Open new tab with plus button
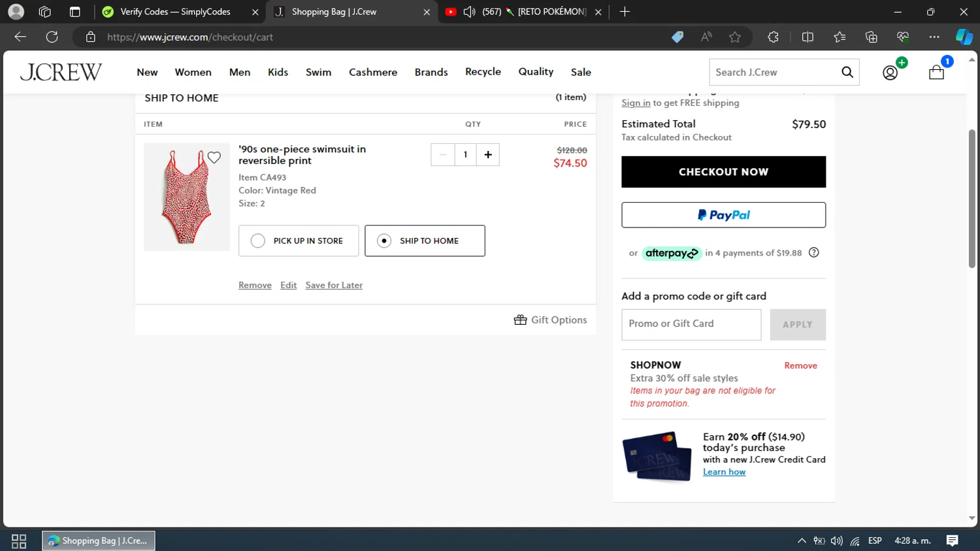The image size is (980, 551). (625, 12)
